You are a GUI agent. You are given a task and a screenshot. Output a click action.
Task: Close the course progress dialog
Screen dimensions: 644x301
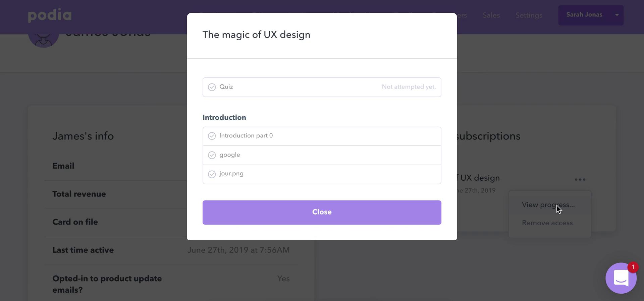point(322,213)
